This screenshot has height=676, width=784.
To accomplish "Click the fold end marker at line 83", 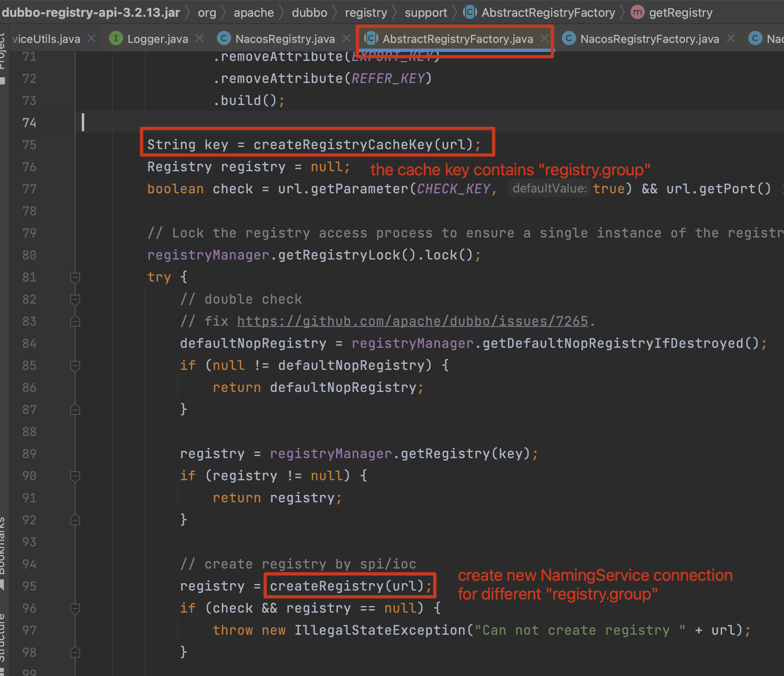I will (75, 321).
